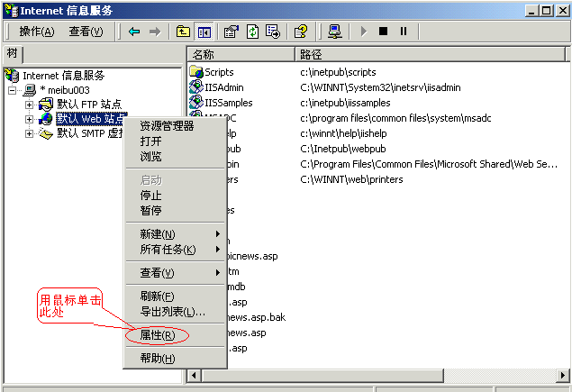Click the up one level toolbar icon
Viewport: 572px width, 392px height.
pos(183,32)
